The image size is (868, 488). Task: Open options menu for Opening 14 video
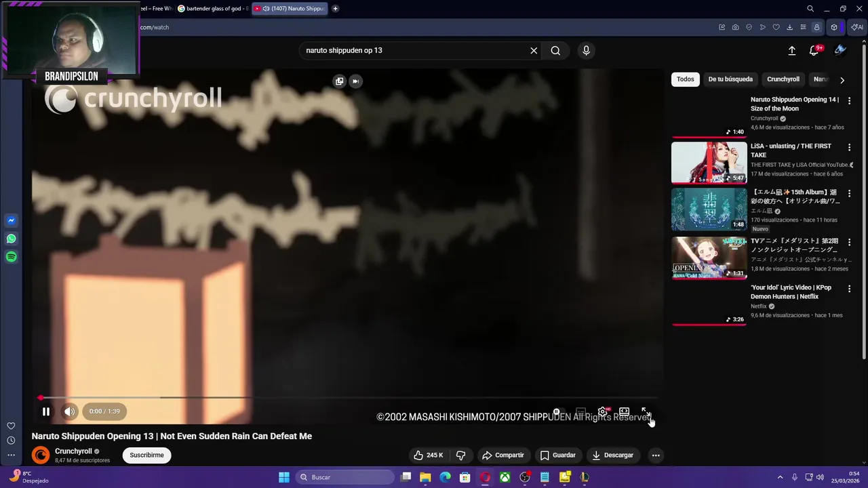pos(849,100)
